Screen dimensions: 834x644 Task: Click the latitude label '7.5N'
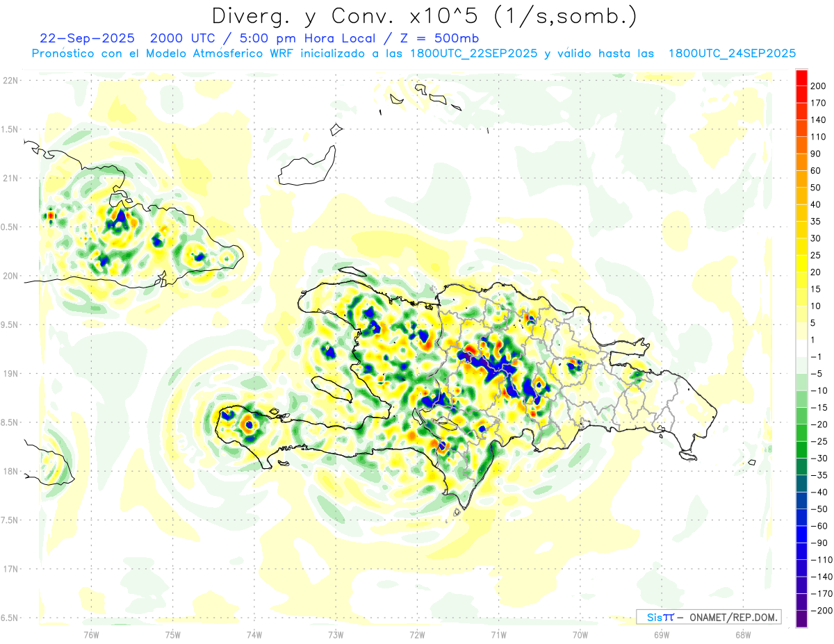click(x=10, y=520)
